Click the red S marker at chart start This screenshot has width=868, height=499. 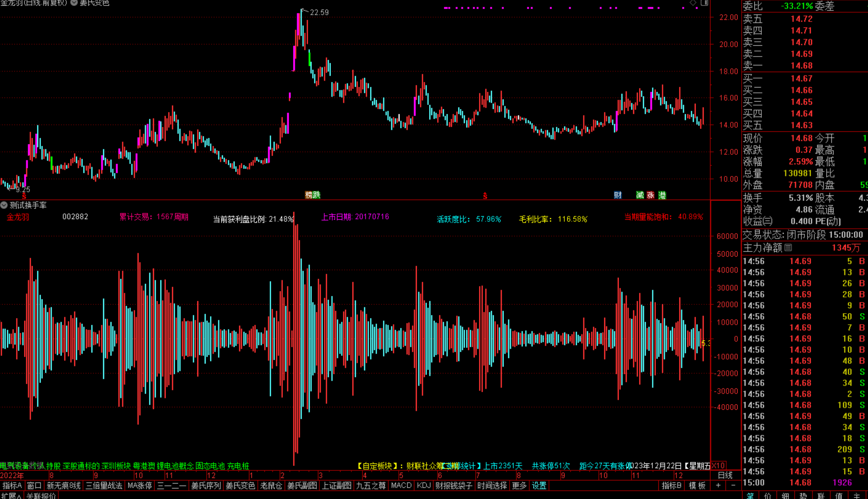tap(24, 196)
